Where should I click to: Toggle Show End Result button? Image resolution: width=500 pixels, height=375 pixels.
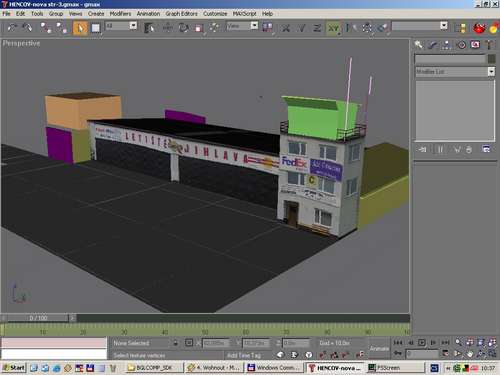440,150
